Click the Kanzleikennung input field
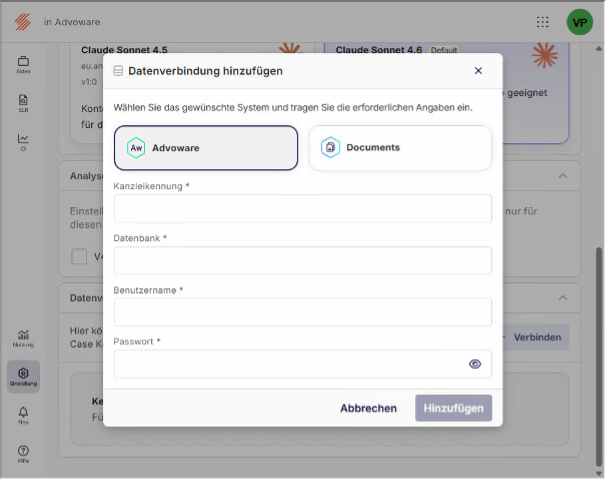The image size is (606, 480). tap(303, 209)
